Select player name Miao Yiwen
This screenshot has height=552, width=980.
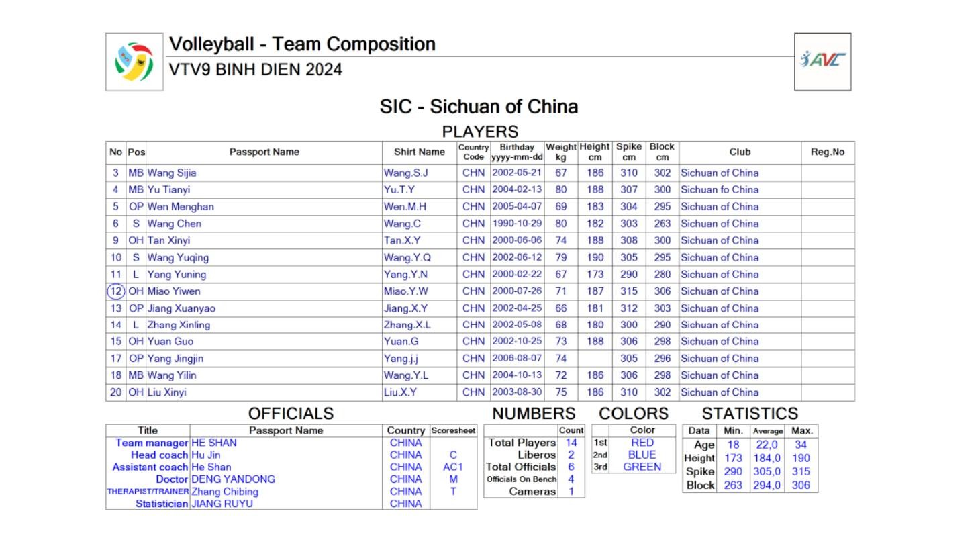(x=174, y=291)
